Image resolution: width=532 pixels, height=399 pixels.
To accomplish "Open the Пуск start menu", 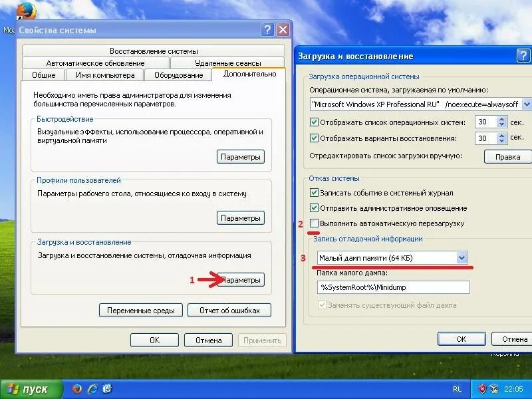I will [x=31, y=389].
